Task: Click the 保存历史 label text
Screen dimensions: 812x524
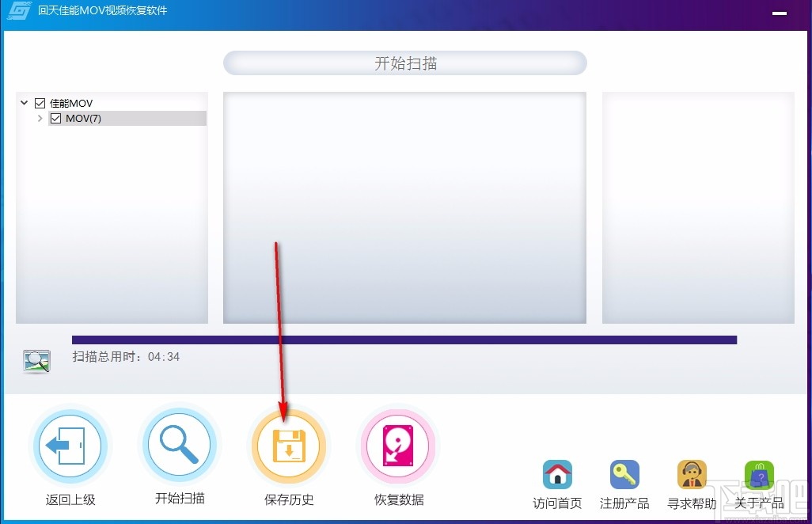Action: [x=289, y=499]
